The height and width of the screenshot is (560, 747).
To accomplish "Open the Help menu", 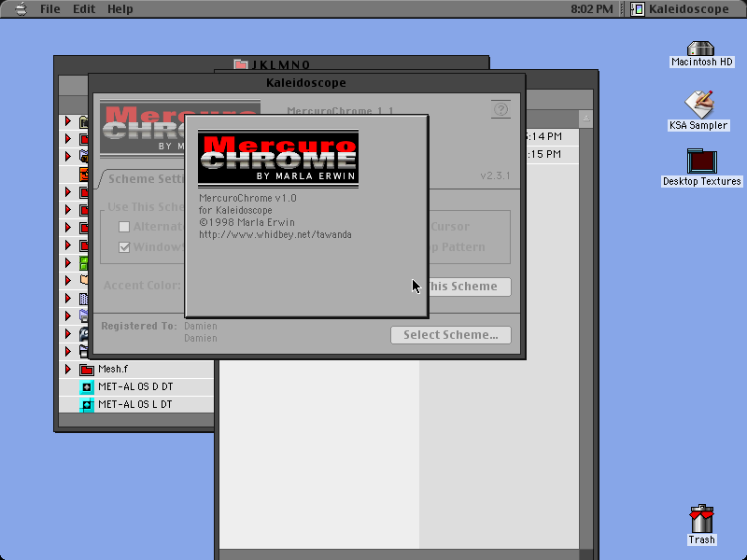I will click(120, 9).
